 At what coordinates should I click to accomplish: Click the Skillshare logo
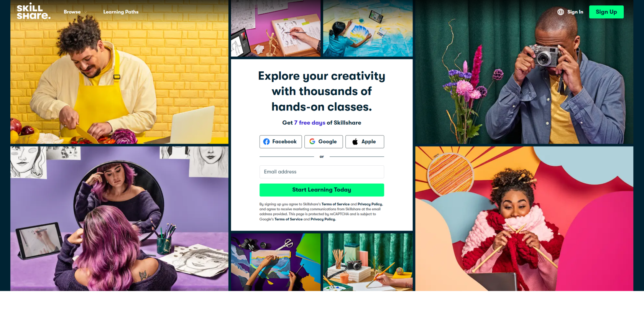pyautogui.click(x=33, y=11)
